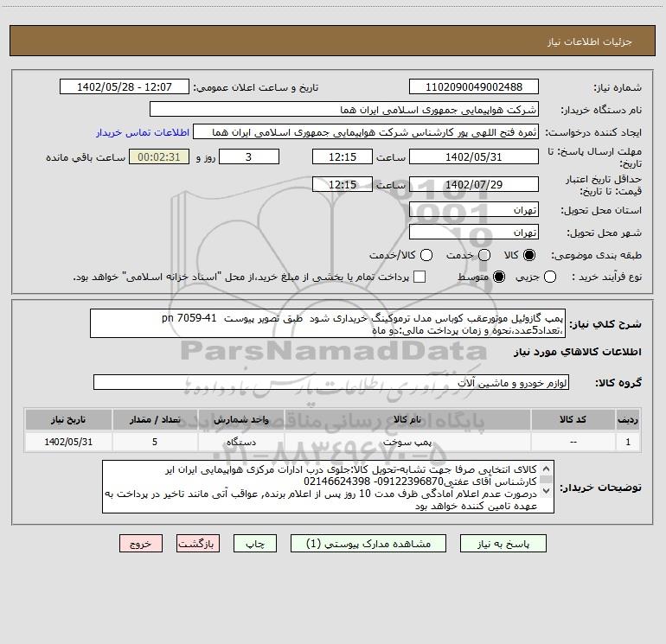Choose متوسط purchase process option
Viewport: 666px width, 644px height.
tap(499, 277)
